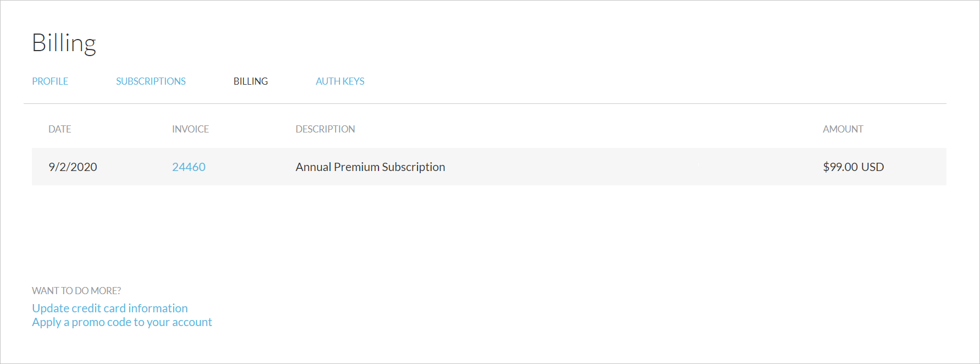Click the 9/2/2020 date cell
Screen dimensions: 980x364
coord(73,167)
